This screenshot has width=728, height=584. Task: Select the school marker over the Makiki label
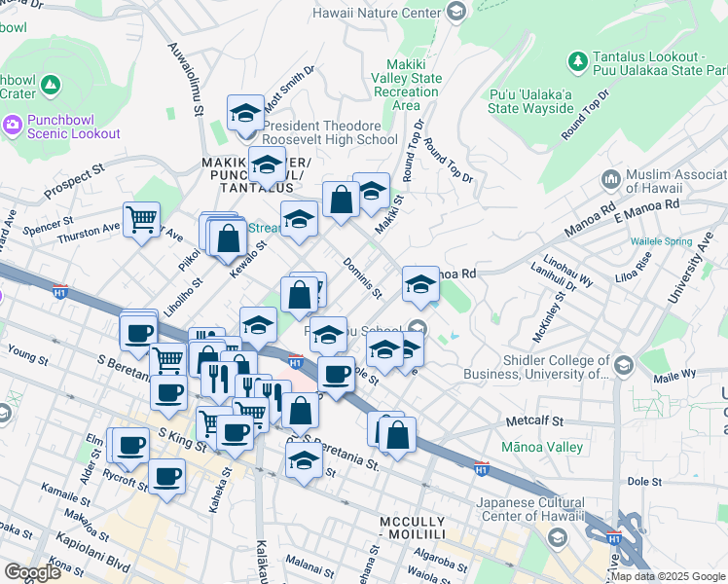coord(267,164)
